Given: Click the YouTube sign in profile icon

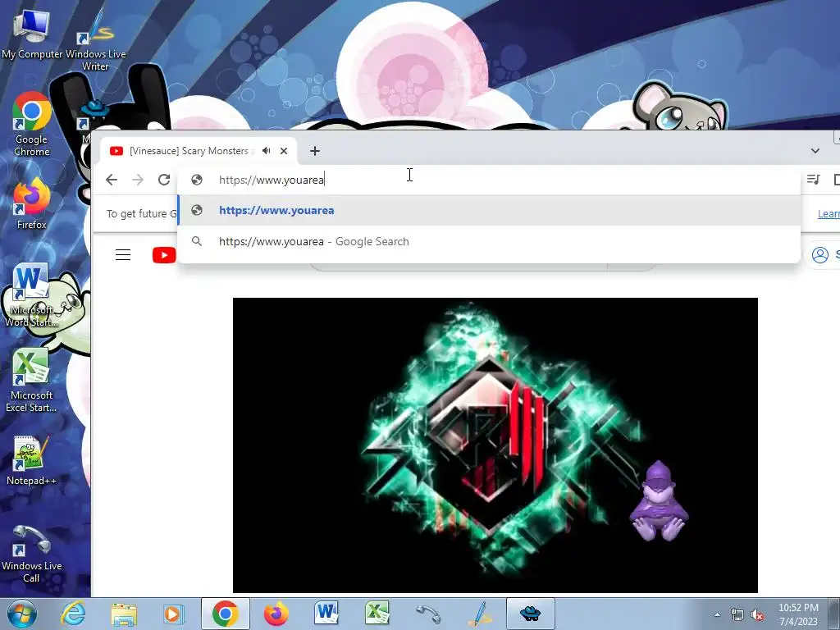Looking at the screenshot, I should pyautogui.click(x=819, y=255).
